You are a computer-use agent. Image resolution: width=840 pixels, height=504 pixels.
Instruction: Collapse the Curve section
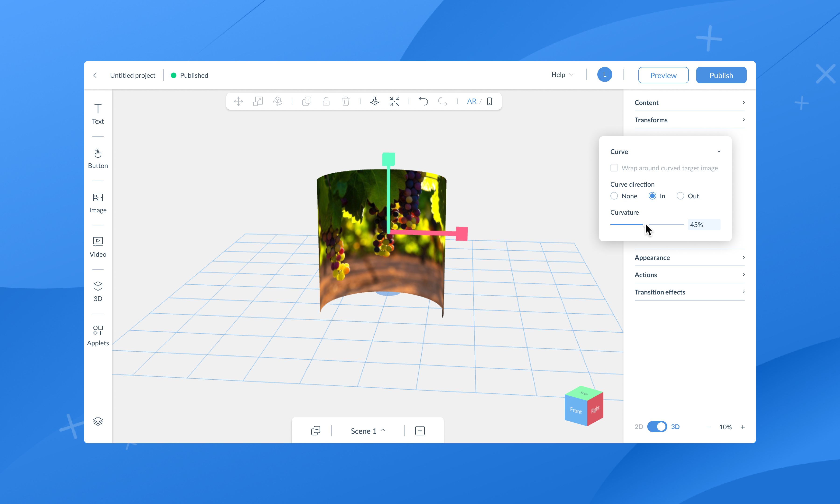point(665,151)
